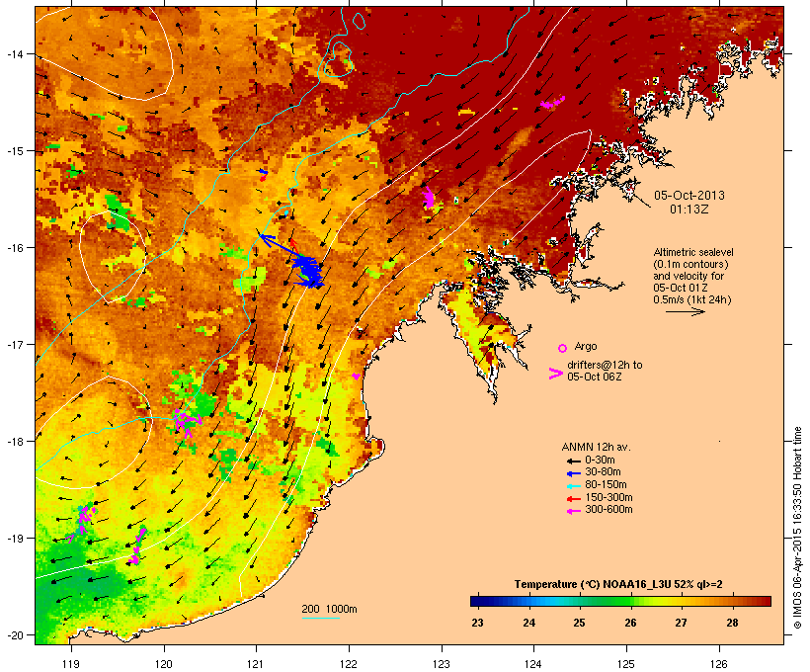Click the magenta drifter track near 123E -15.5
Image resolution: width=810 pixels, height=672 pixels.
429,198
